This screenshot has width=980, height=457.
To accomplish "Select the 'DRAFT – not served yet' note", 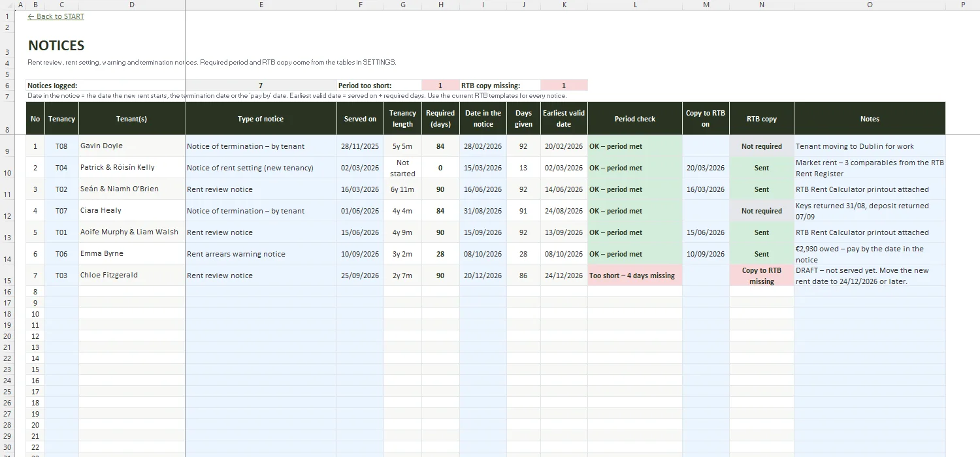I will click(x=870, y=276).
